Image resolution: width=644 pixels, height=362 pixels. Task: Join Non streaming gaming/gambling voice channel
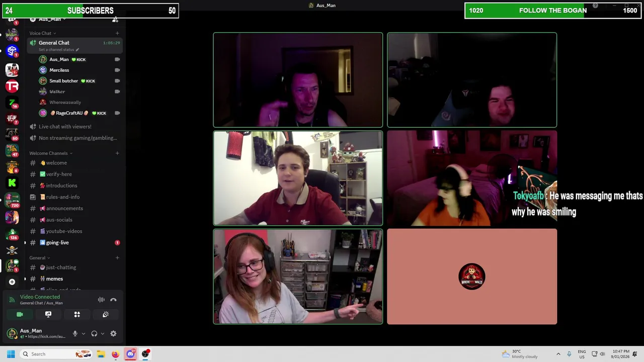74,138
